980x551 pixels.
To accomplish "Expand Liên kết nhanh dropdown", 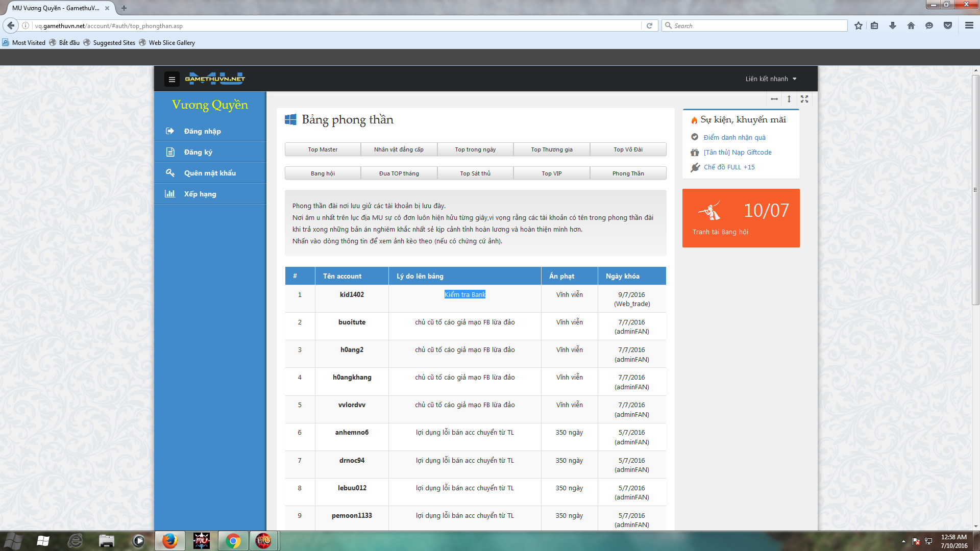I will tap(771, 79).
